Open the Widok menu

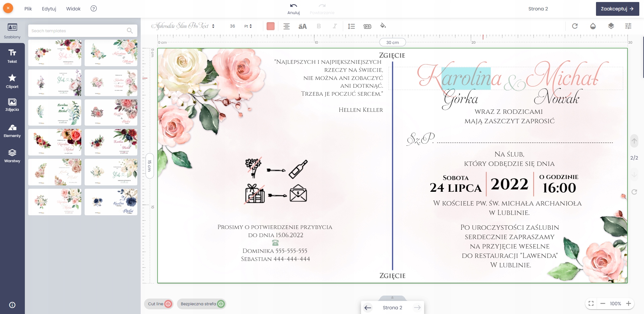pyautogui.click(x=73, y=9)
